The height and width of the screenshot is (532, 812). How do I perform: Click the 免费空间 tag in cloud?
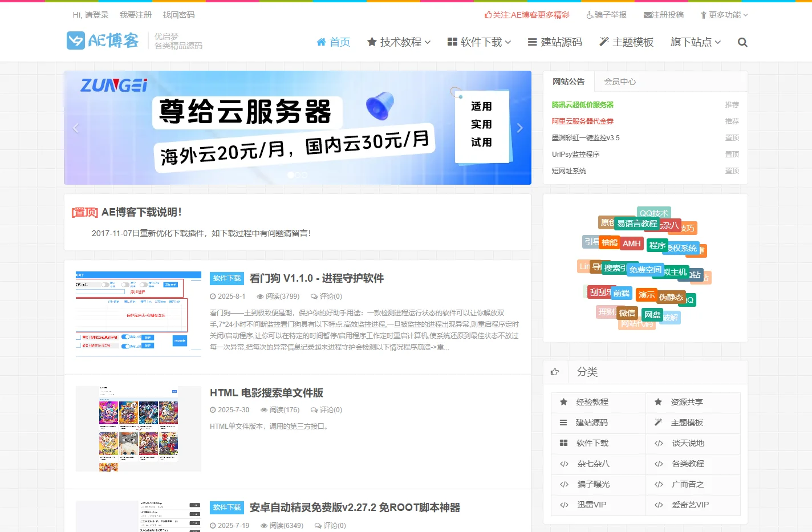pos(645,270)
